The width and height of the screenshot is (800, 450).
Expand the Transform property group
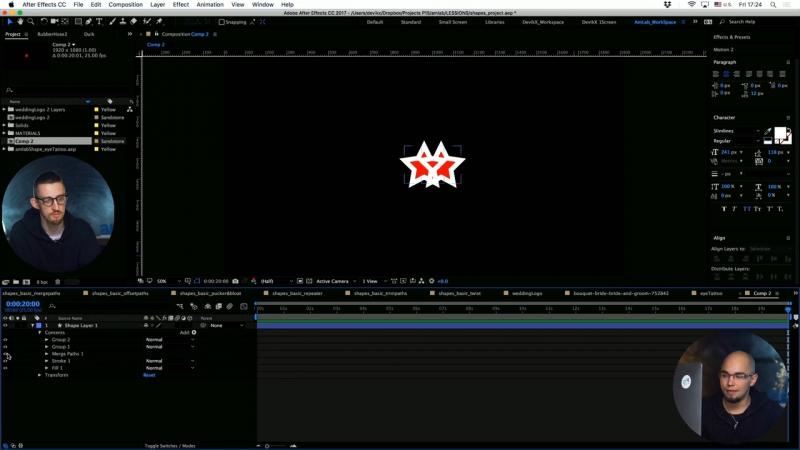point(40,375)
